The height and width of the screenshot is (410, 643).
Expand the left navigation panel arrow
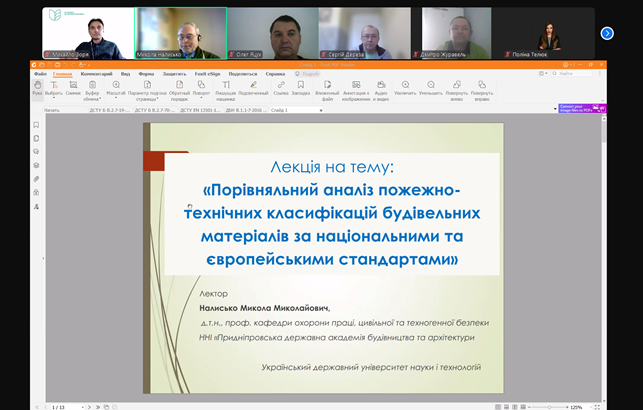(x=43, y=258)
